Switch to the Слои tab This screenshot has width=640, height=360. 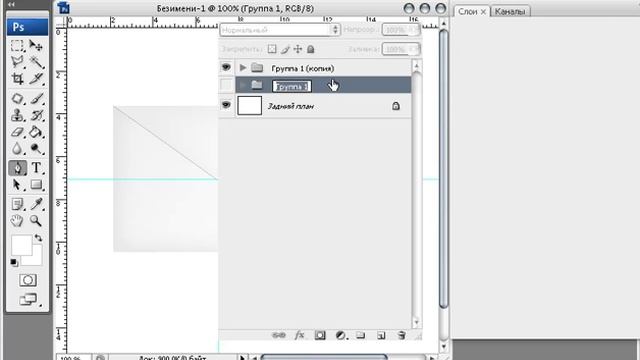467,11
